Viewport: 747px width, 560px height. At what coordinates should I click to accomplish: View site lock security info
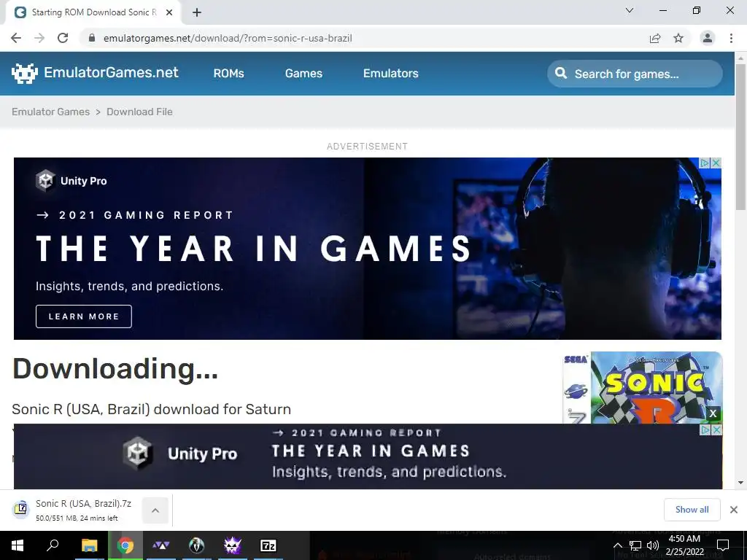click(92, 38)
